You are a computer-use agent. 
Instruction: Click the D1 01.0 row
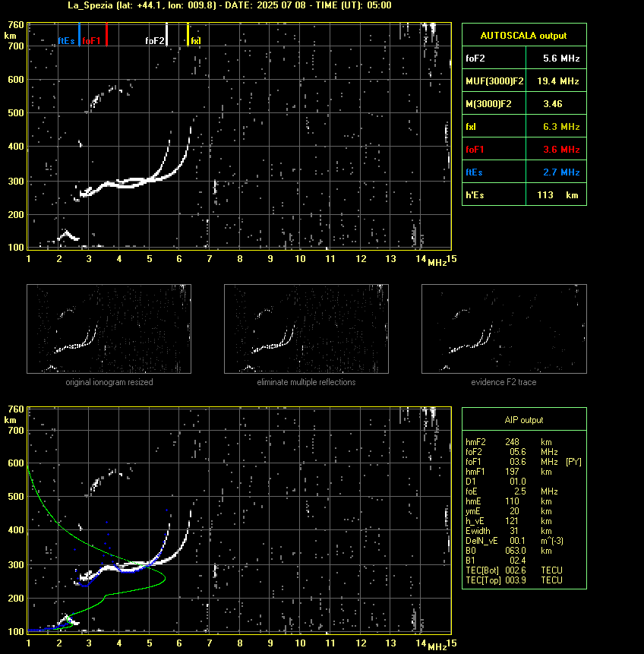point(496,482)
